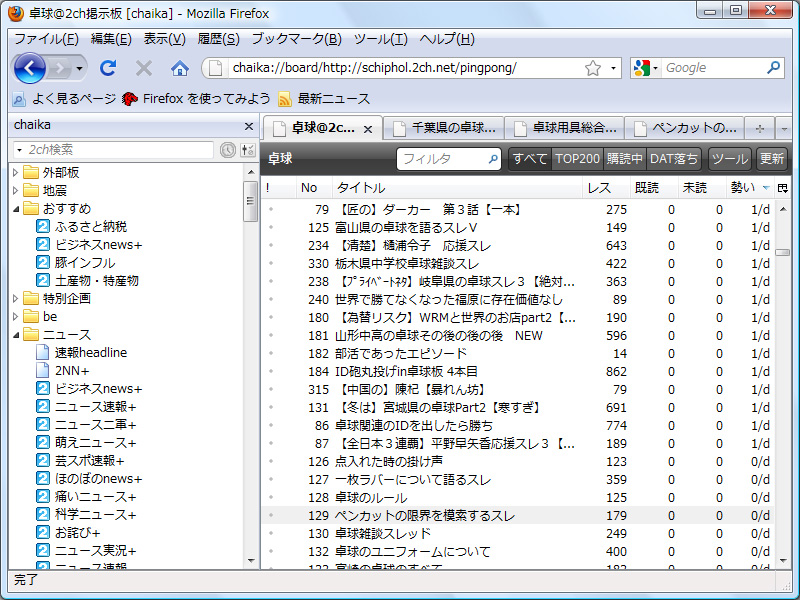Select the DAT落ち filter button
The image size is (800, 600).
coord(673,159)
